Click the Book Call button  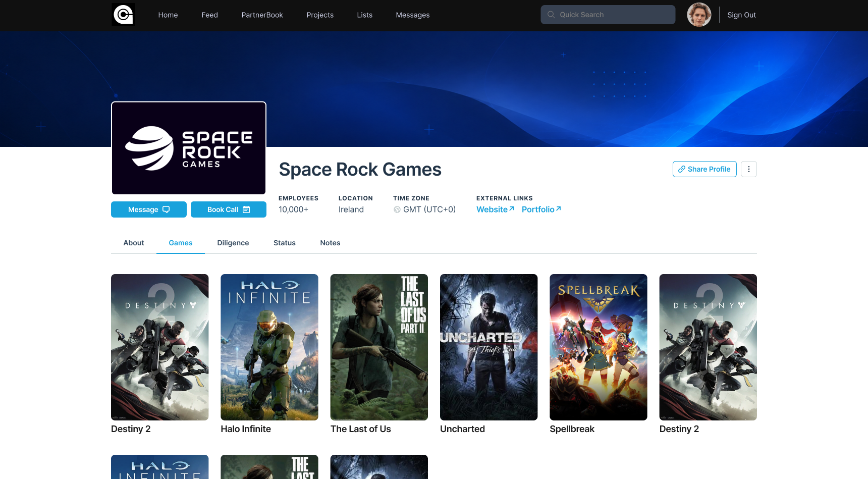(229, 209)
